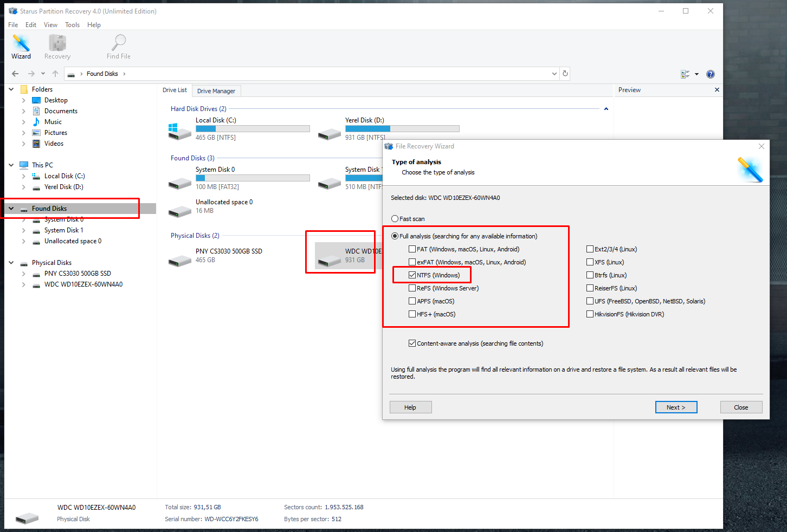Open the File menu

pos(13,25)
